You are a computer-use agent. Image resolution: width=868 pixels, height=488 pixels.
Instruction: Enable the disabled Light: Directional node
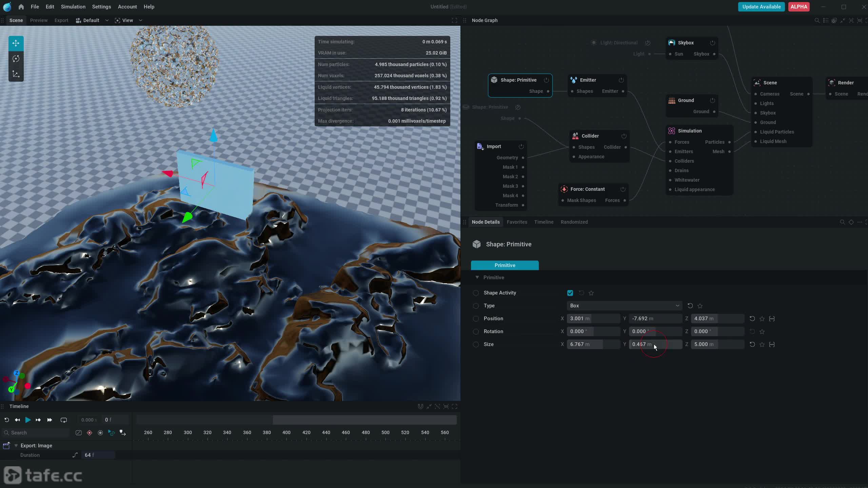tap(648, 43)
